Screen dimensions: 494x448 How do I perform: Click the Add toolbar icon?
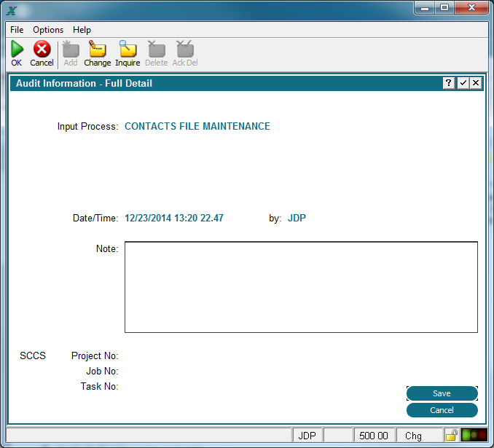[71, 49]
